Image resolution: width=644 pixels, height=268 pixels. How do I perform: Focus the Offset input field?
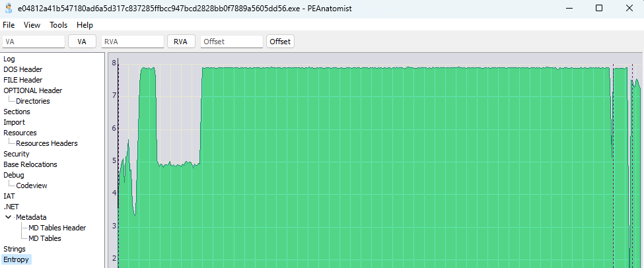coord(231,42)
